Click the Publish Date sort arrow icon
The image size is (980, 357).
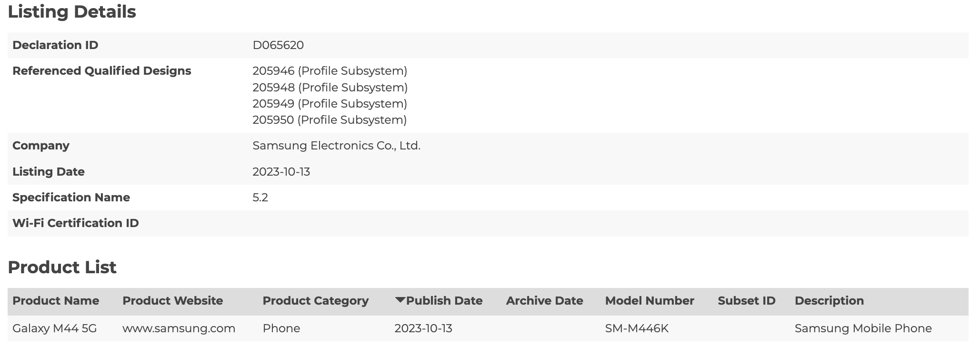pos(400,299)
